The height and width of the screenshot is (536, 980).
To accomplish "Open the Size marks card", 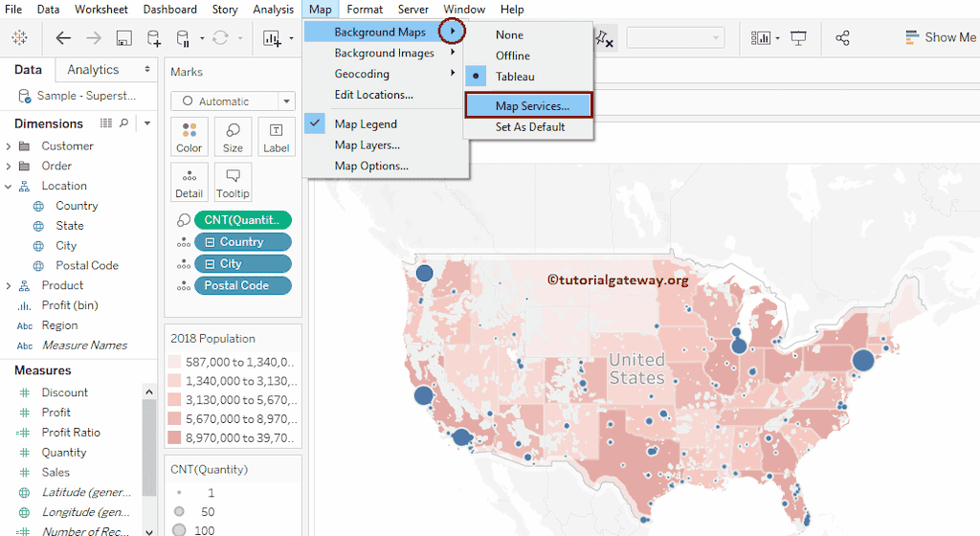I will (x=233, y=136).
